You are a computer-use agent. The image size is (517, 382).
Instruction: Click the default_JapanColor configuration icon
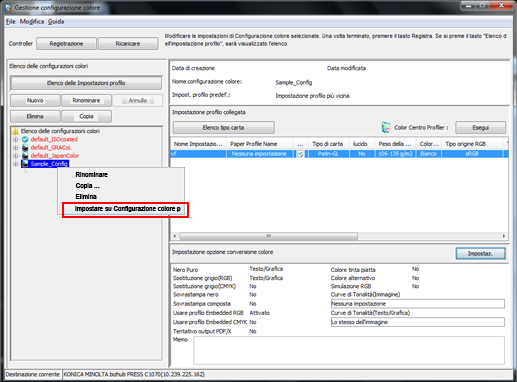(x=25, y=156)
